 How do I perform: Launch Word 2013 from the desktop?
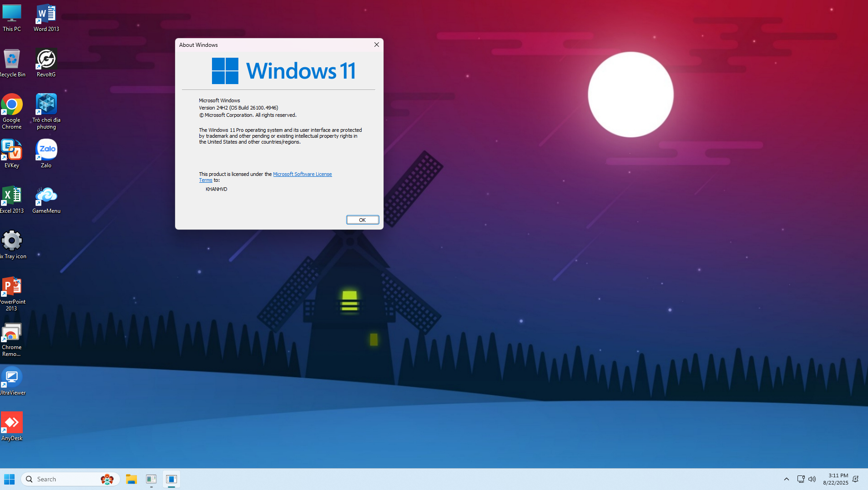(x=46, y=18)
